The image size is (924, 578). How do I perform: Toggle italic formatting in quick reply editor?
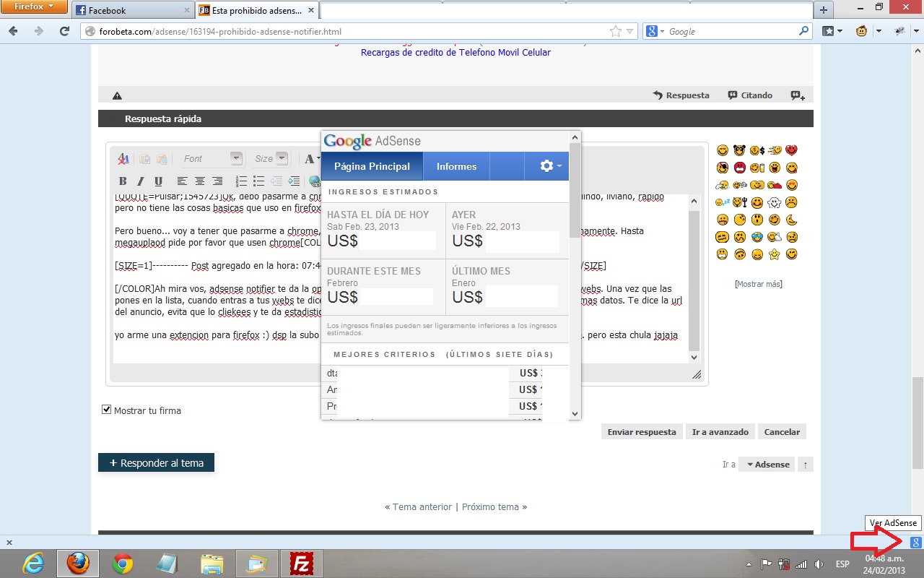[x=141, y=181]
